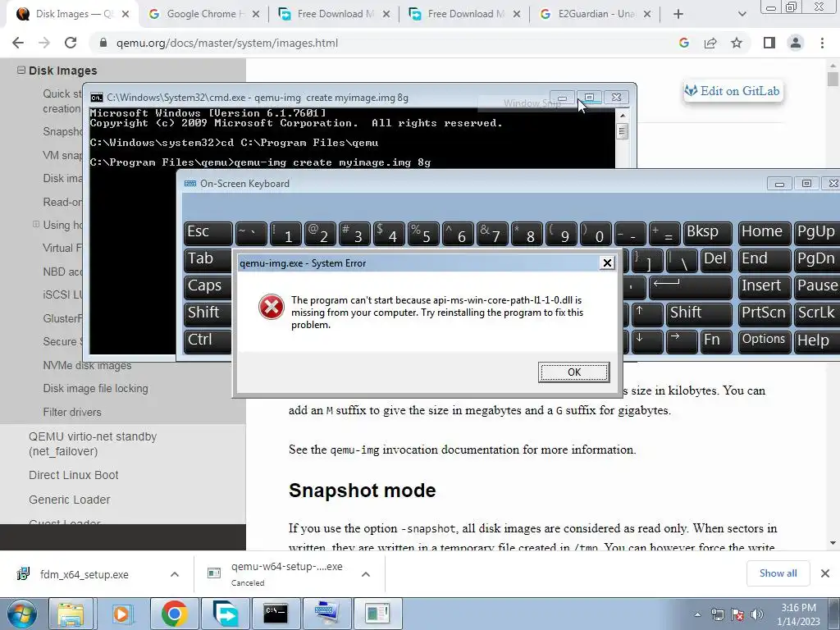Click the Tab key on On-Screen Keyboard
The width and height of the screenshot is (840, 630).
[x=208, y=260]
